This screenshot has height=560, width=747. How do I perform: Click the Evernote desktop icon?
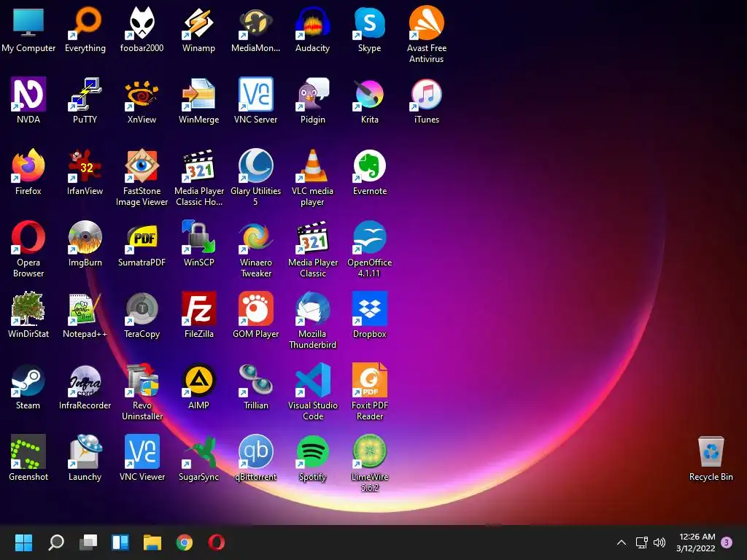point(370,166)
